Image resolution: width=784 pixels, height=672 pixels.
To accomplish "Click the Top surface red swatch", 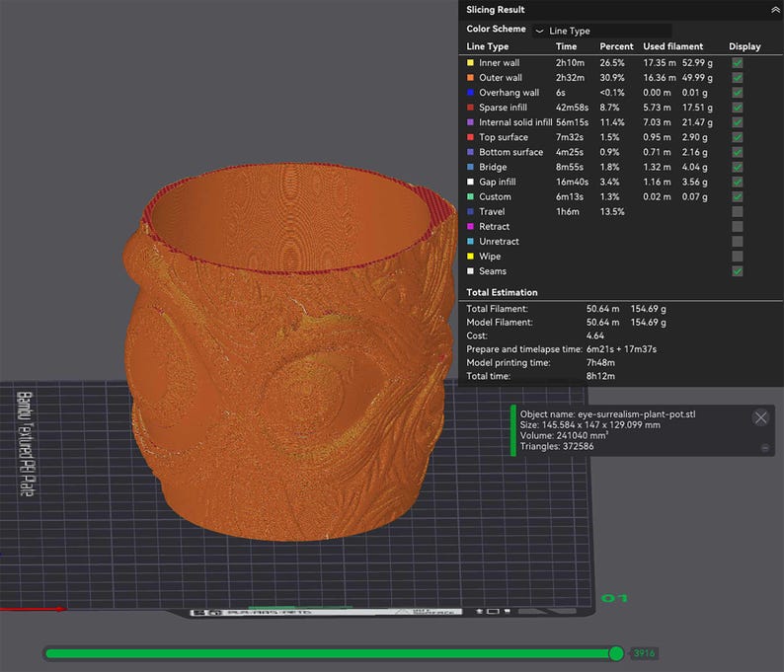I will [x=470, y=137].
